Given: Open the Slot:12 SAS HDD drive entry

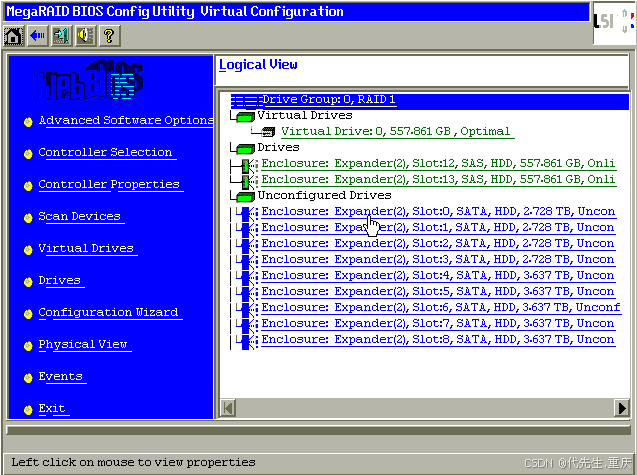Looking at the screenshot, I should pyautogui.click(x=439, y=164).
